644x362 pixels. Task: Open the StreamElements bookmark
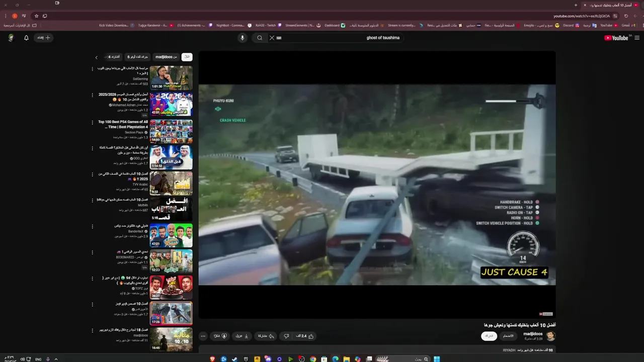point(302,25)
